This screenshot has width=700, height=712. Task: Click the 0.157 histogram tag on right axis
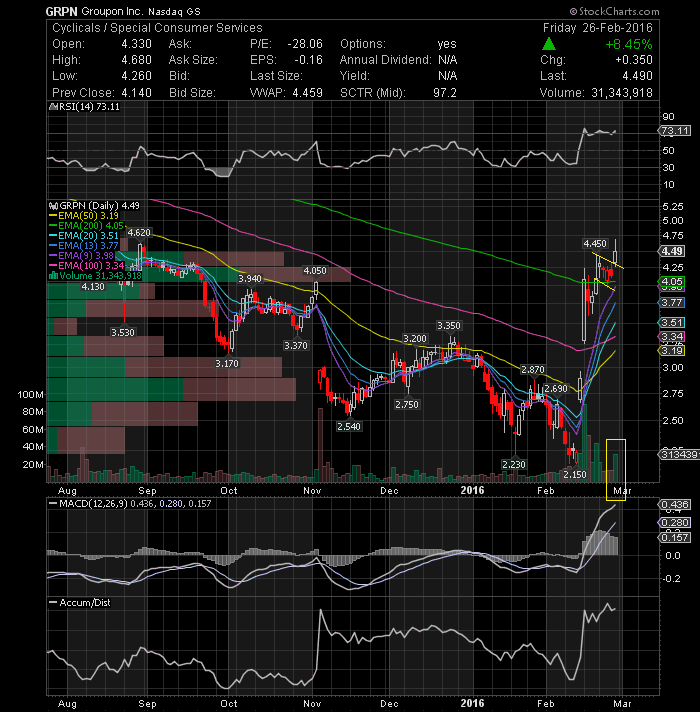pyautogui.click(x=675, y=538)
